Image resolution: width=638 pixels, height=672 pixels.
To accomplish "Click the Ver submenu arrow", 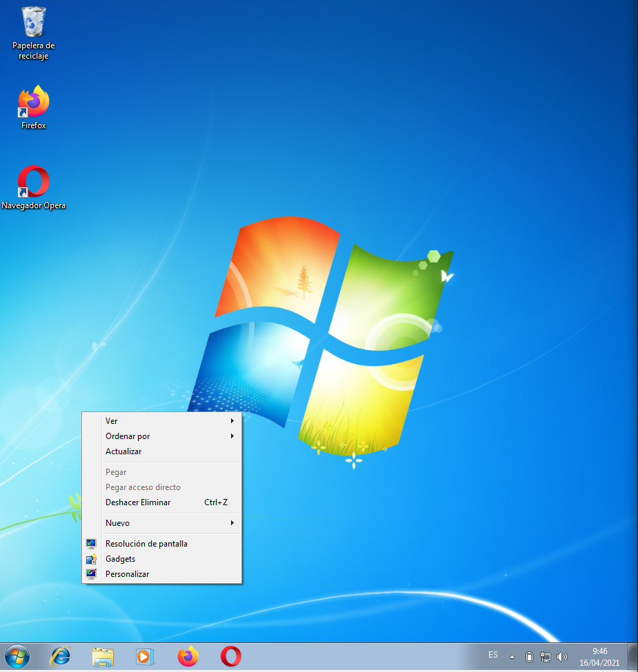I will pyautogui.click(x=232, y=421).
